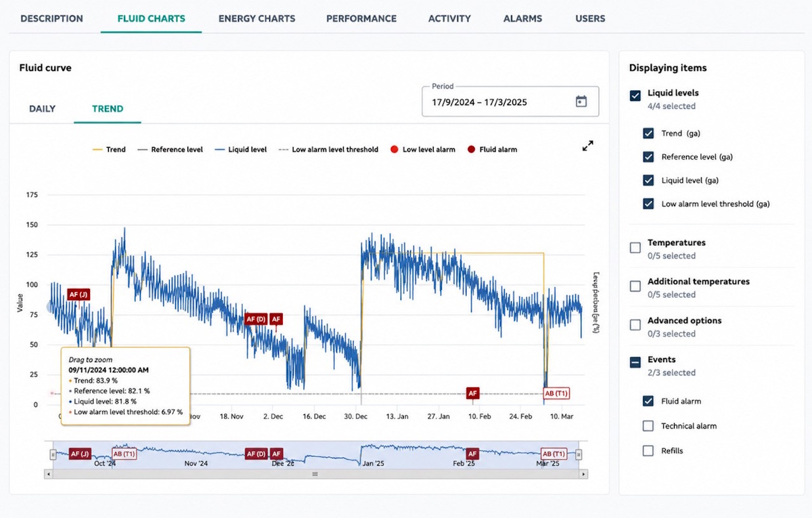Enable the Refills checkbox

[648, 450]
